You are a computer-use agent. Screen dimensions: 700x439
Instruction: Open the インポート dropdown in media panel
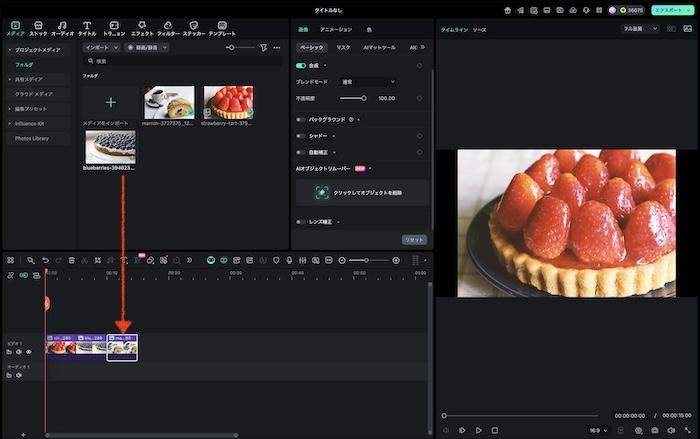point(102,47)
